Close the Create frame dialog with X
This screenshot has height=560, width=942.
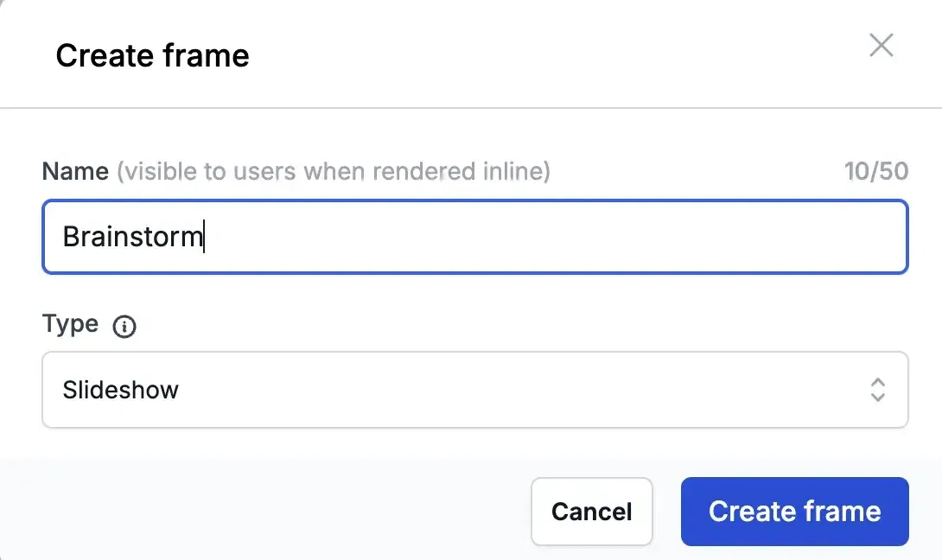click(882, 45)
